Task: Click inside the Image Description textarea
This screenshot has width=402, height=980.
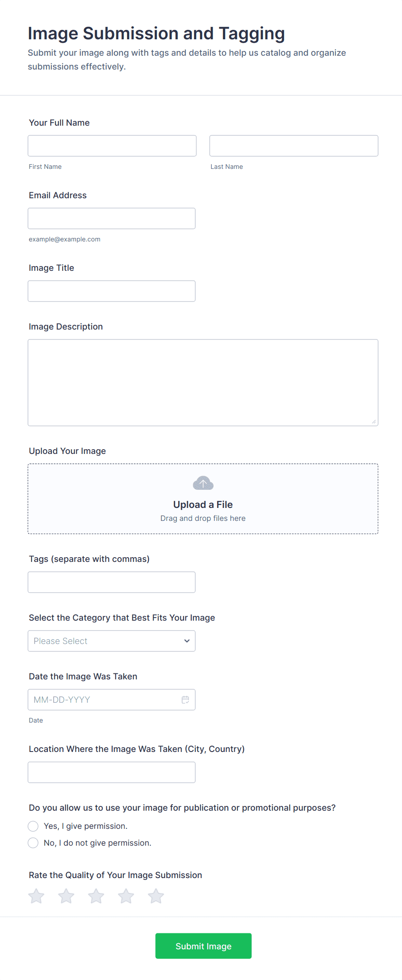Action: (x=203, y=383)
